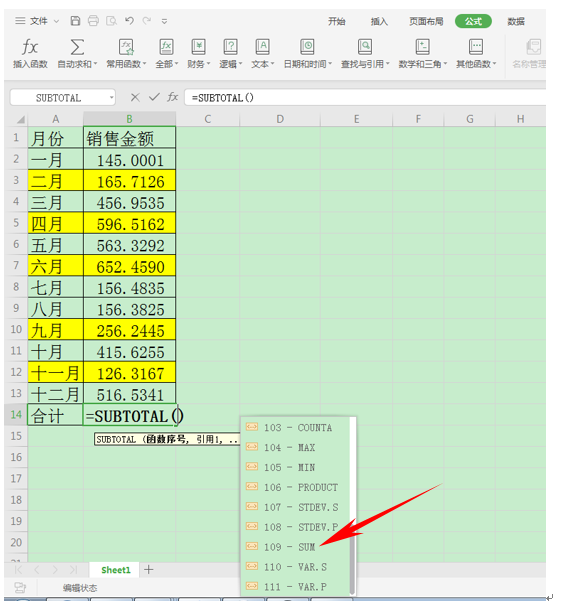The height and width of the screenshot is (609, 561).
Task: Open the AutoSum sigma tool
Action: pos(77,47)
